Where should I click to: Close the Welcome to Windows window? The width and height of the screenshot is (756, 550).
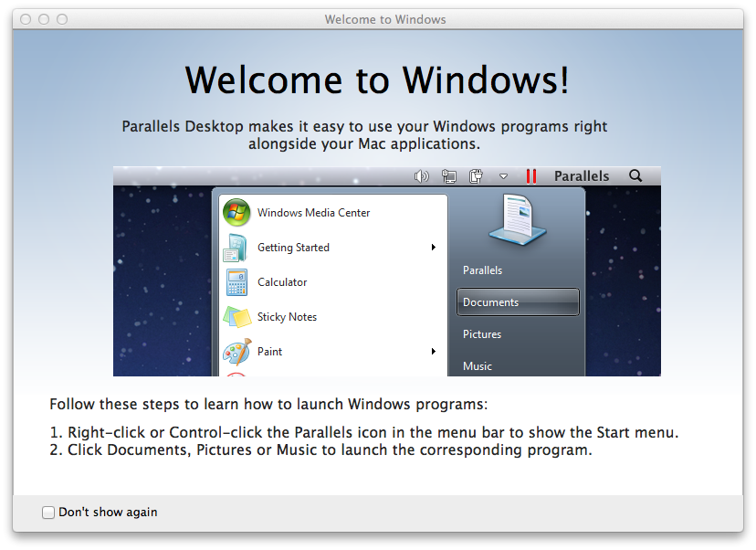[26, 19]
